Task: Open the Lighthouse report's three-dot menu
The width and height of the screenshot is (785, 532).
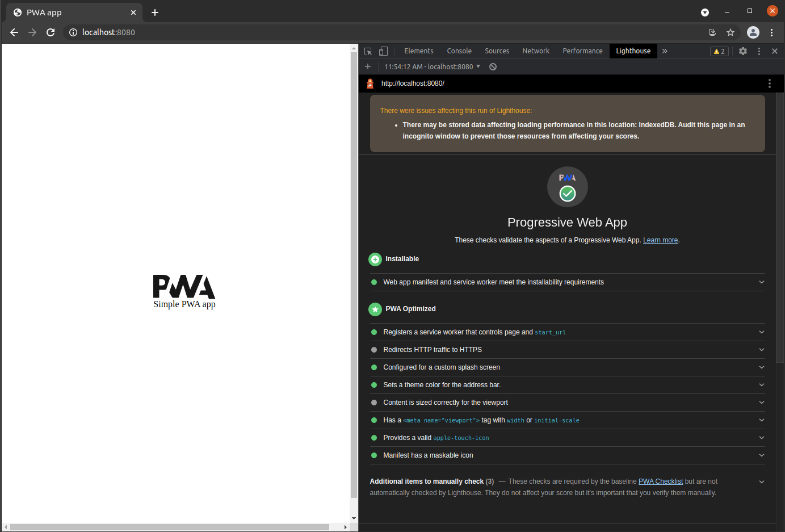Action: [x=770, y=83]
